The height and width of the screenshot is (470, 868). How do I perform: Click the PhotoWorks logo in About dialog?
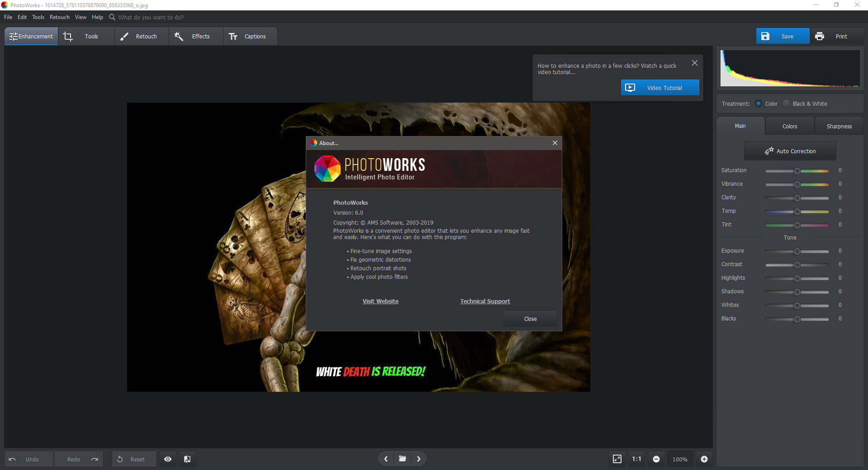pos(327,169)
